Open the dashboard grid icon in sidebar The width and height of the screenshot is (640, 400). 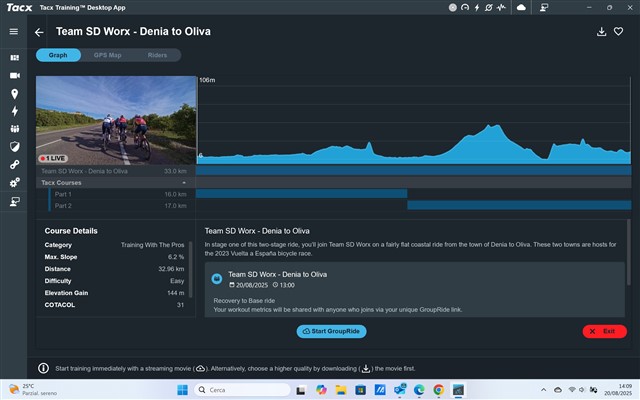15,58
